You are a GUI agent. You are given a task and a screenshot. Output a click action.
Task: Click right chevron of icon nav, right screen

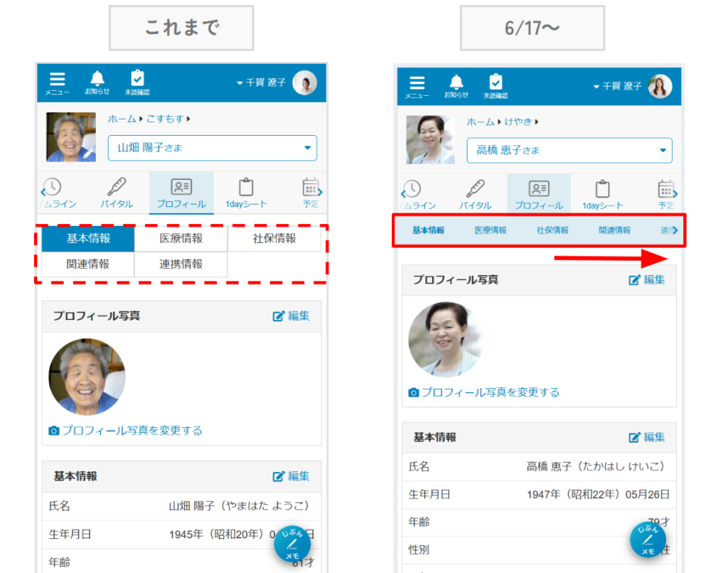[675, 194]
